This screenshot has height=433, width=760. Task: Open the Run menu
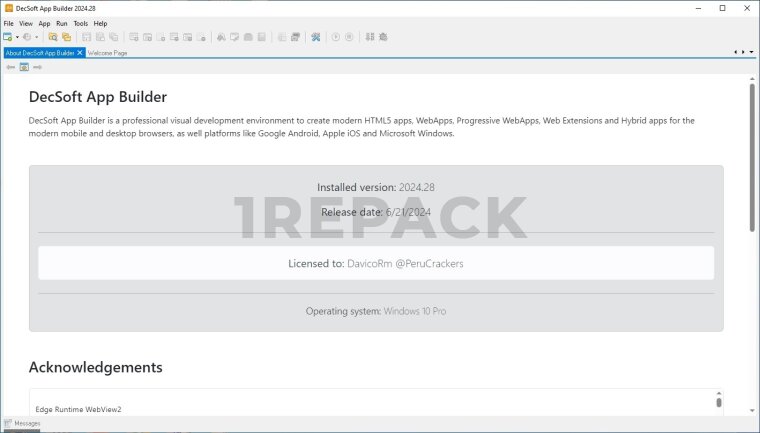click(x=62, y=23)
